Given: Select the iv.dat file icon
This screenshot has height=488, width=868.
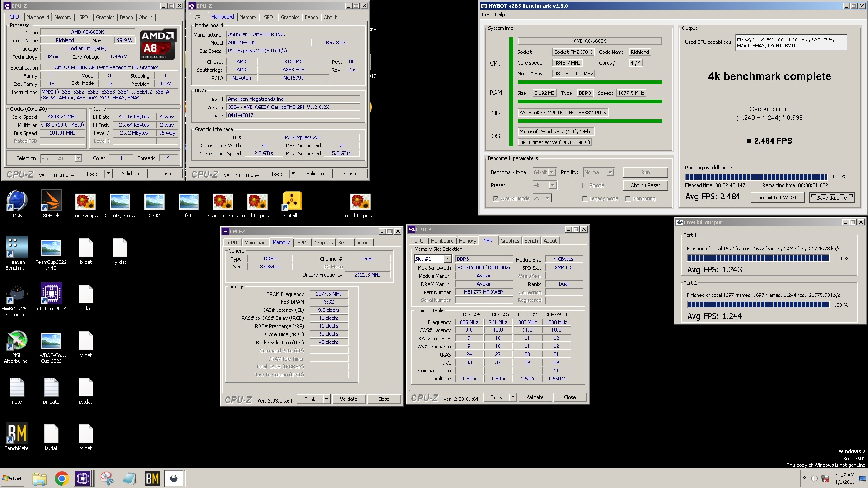Looking at the screenshot, I should 85,345.
